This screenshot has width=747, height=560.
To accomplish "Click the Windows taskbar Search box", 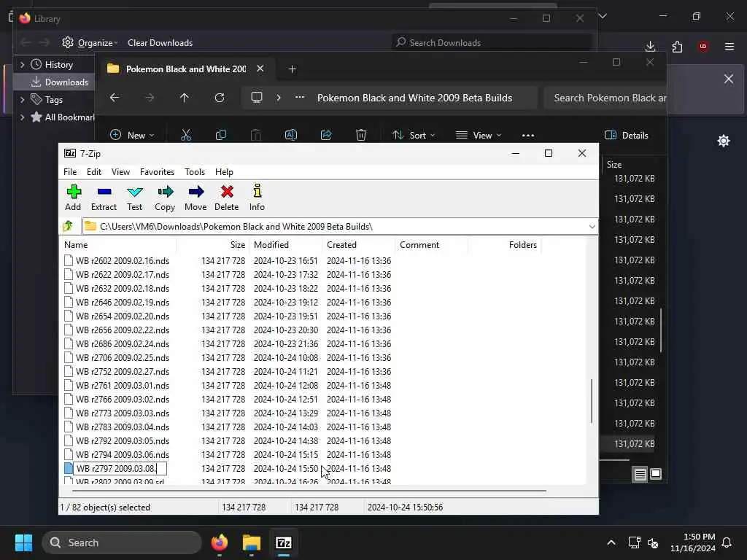I will point(122,542).
